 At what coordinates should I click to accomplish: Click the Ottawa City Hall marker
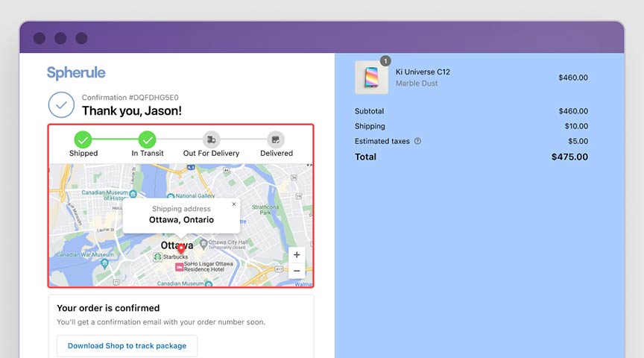click(x=203, y=244)
